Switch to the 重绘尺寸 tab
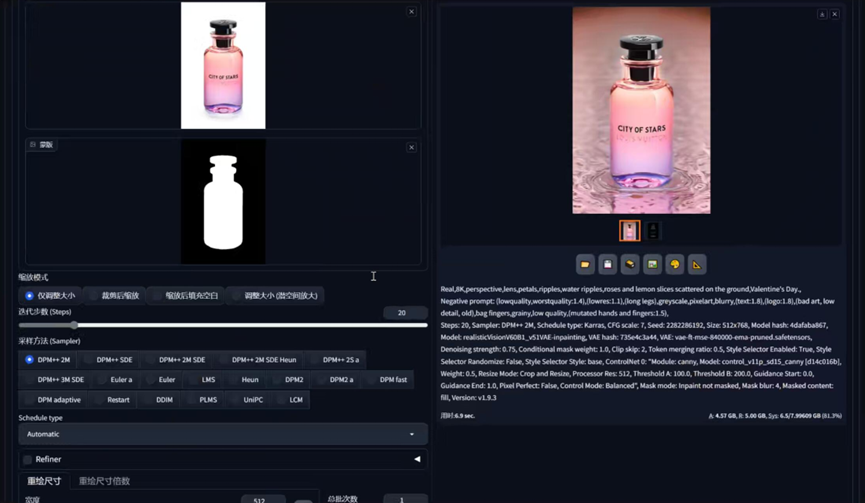 pos(44,481)
